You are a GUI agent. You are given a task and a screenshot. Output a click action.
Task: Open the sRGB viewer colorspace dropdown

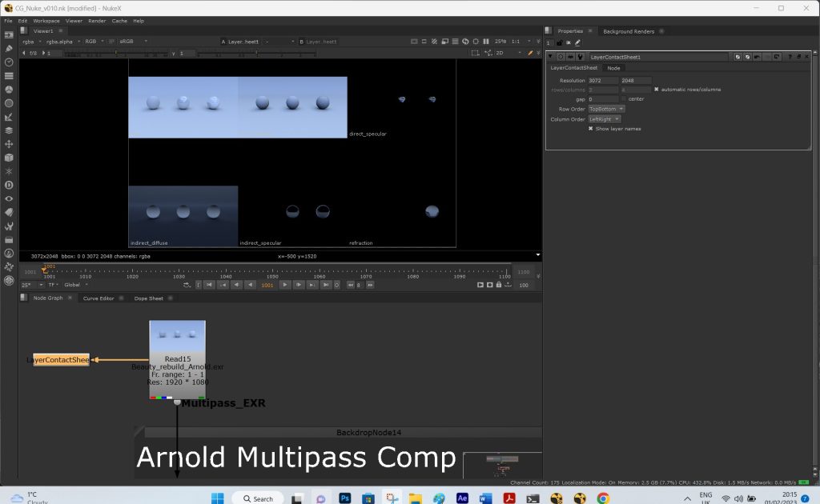point(133,42)
